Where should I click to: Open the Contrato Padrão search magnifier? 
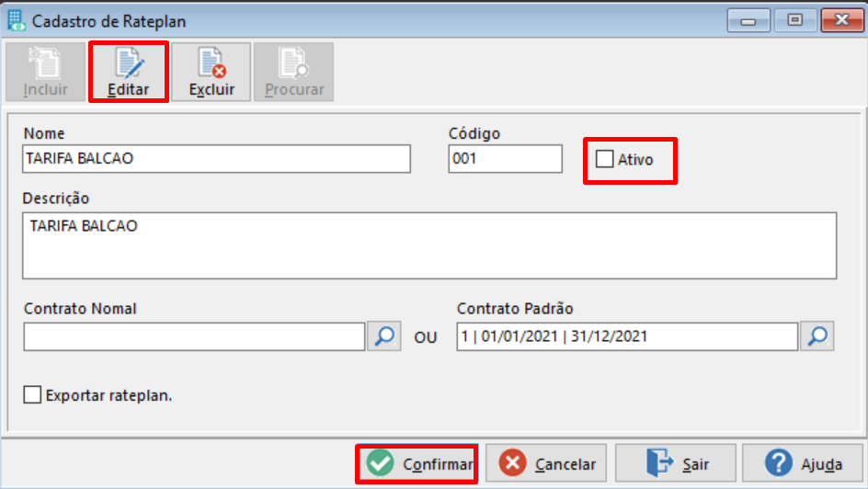(817, 336)
